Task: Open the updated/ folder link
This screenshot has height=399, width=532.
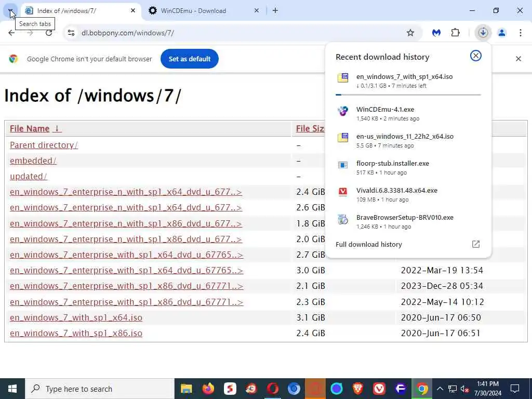Action: [x=29, y=176]
